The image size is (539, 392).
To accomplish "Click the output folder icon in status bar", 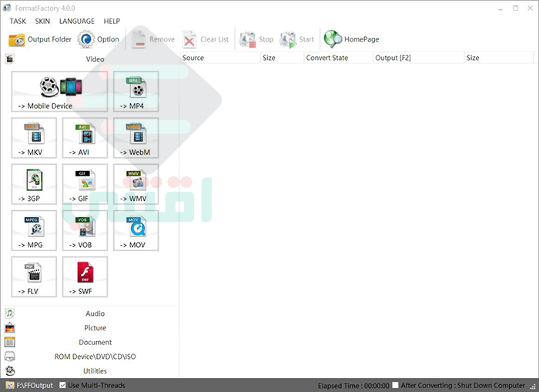I will click(x=10, y=385).
